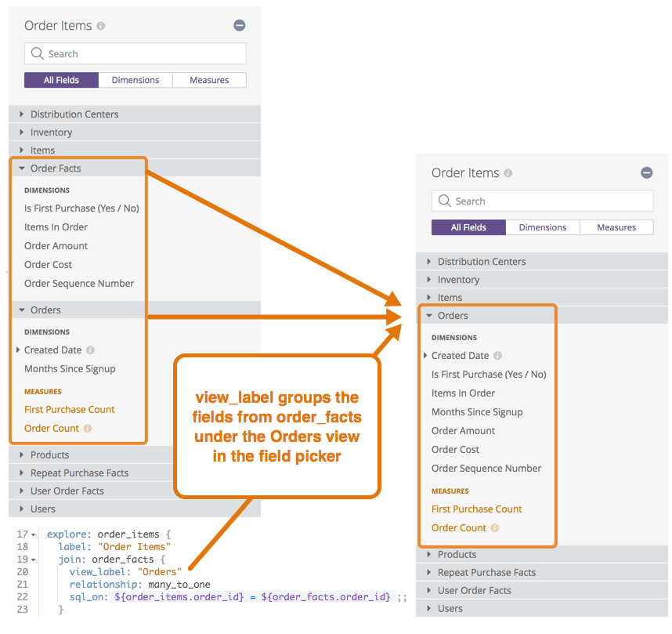Image resolution: width=672 pixels, height=634 pixels.
Task: Click view_label "Orders" on code line 20
Action: [x=125, y=572]
